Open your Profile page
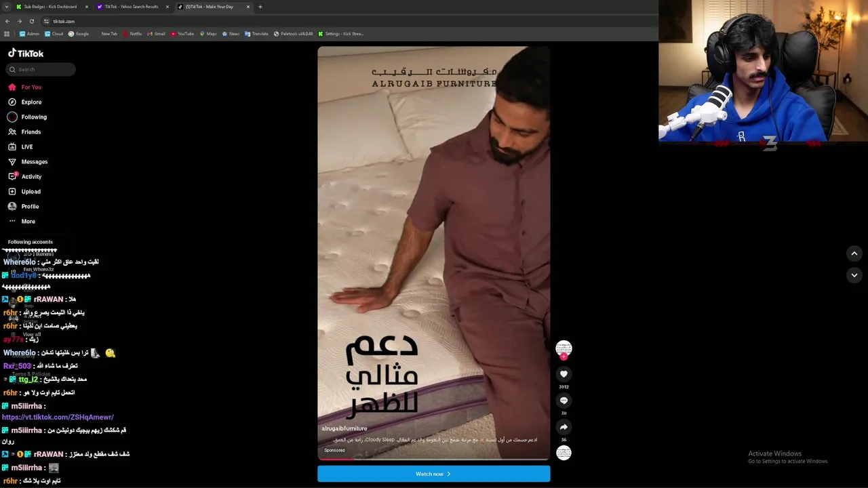Viewport: 868px width, 488px height. tap(24, 206)
